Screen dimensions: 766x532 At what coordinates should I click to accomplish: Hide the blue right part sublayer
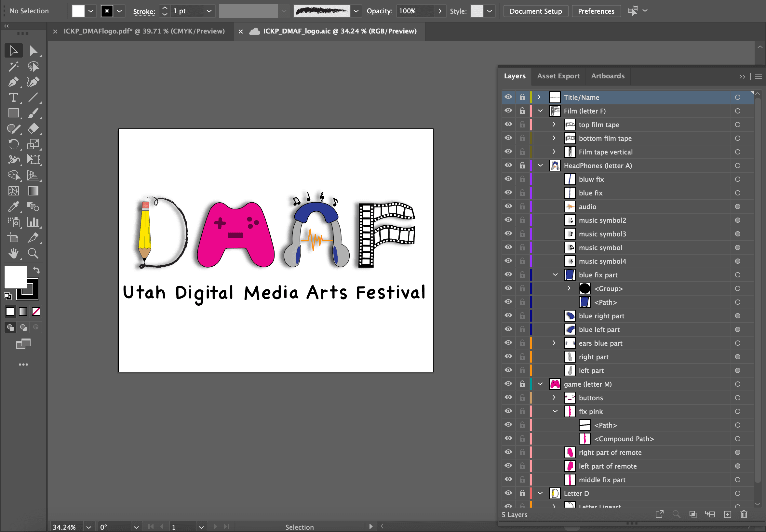[x=508, y=315]
